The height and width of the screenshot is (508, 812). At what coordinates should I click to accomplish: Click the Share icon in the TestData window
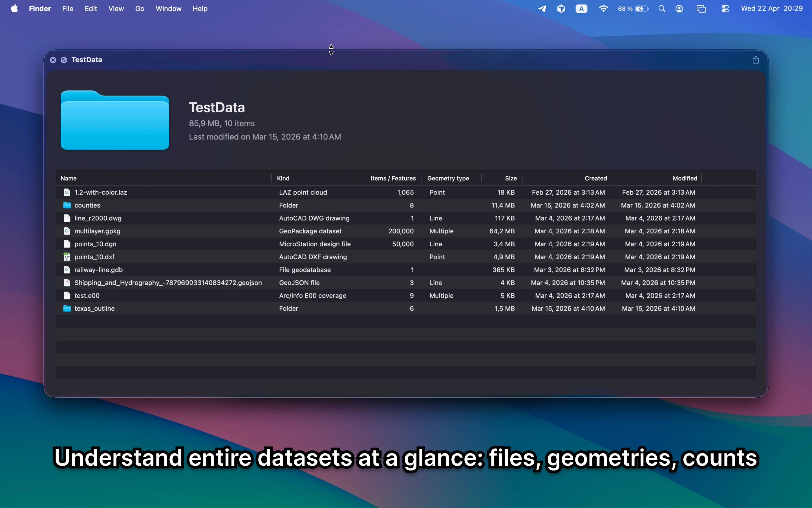coord(756,60)
